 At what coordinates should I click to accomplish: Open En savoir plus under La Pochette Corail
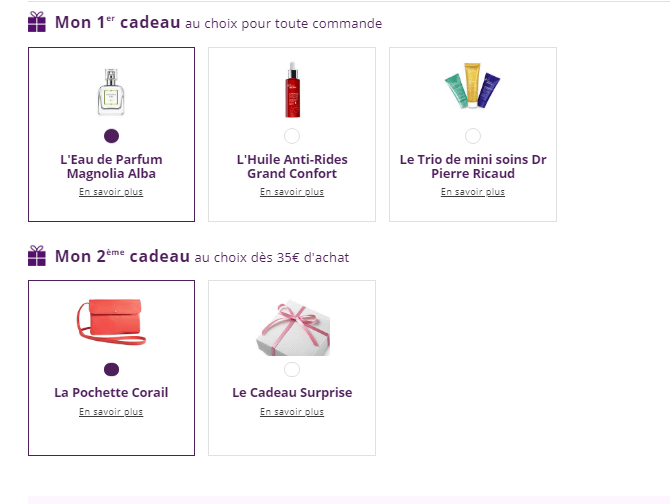pos(111,412)
